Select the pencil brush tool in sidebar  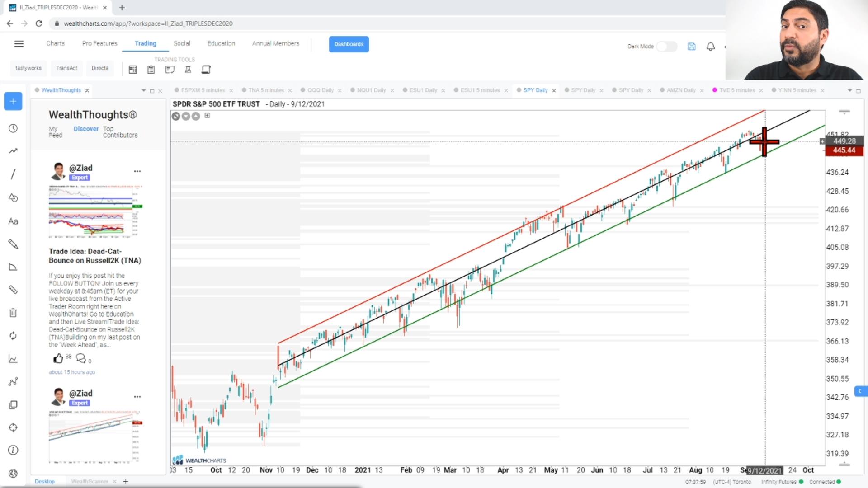coord(13,244)
